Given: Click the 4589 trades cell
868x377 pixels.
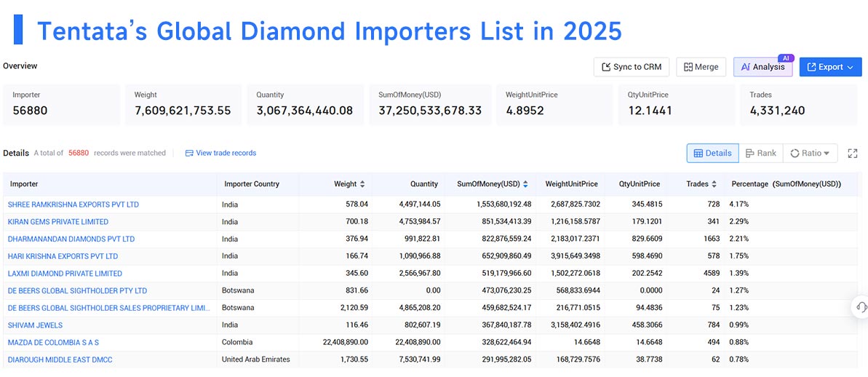Looking at the screenshot, I should (712, 274).
